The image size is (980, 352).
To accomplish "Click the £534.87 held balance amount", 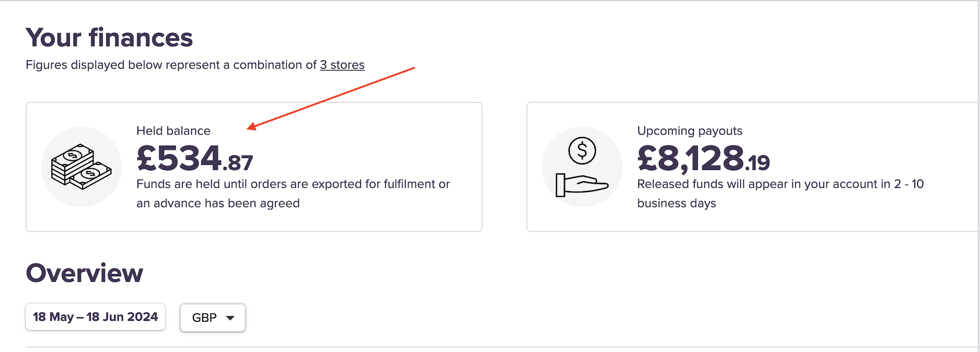I will 194,158.
